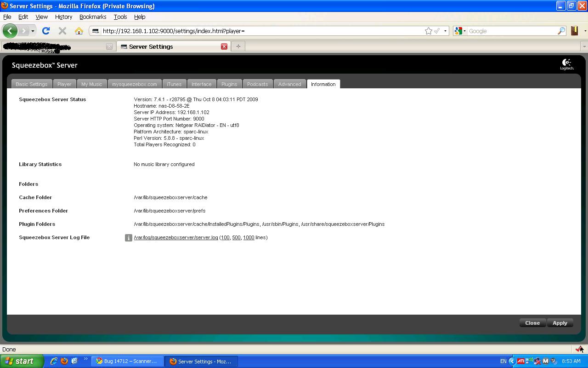Viewport: 588px width, 368px height.
Task: Click the Windows Start button
Action: (x=21, y=361)
